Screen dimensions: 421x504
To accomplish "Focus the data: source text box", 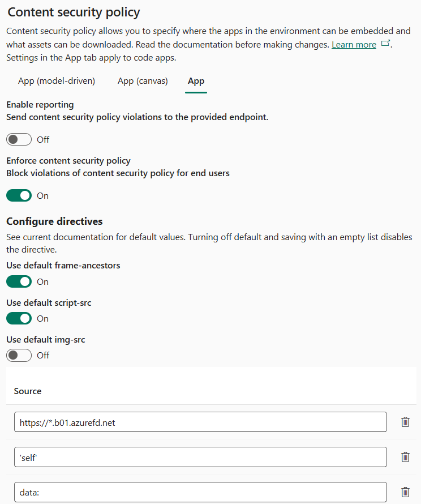I will click(200, 492).
